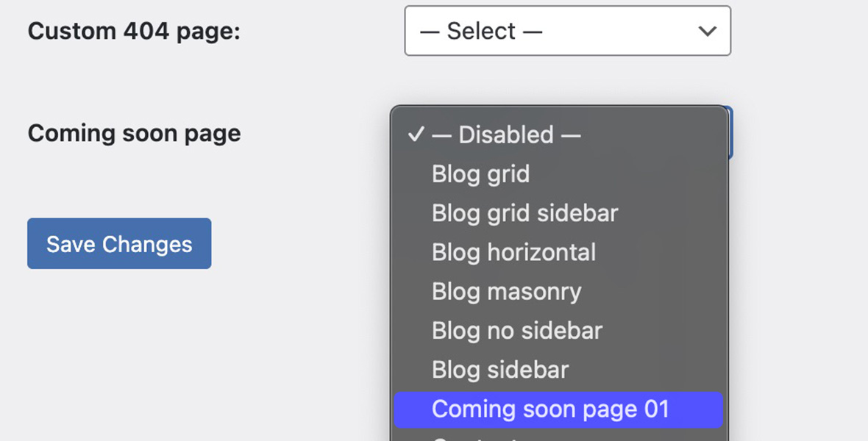Click the chevron on the Select dropdown
868x441 pixels.
pos(707,31)
